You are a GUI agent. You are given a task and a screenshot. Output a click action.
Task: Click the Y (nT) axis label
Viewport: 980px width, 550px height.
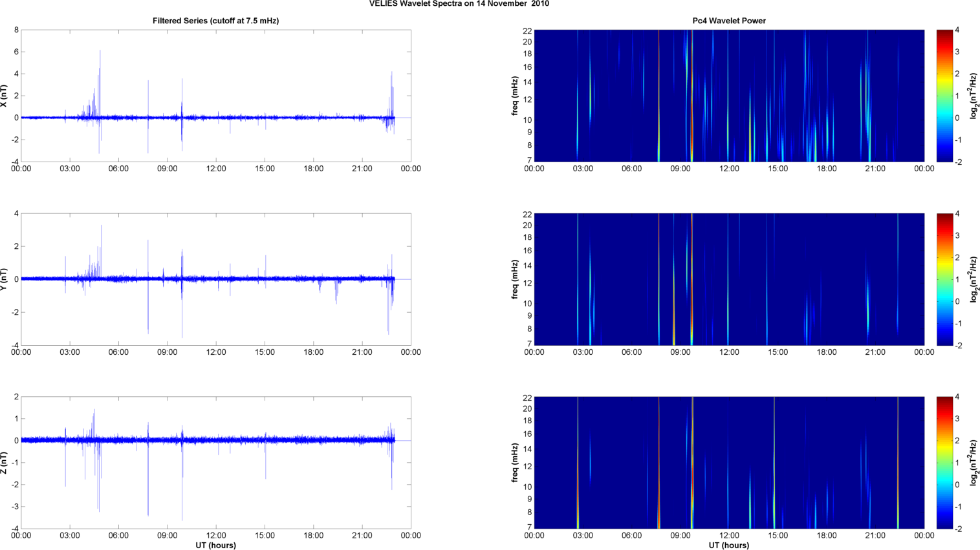[x=4, y=279]
